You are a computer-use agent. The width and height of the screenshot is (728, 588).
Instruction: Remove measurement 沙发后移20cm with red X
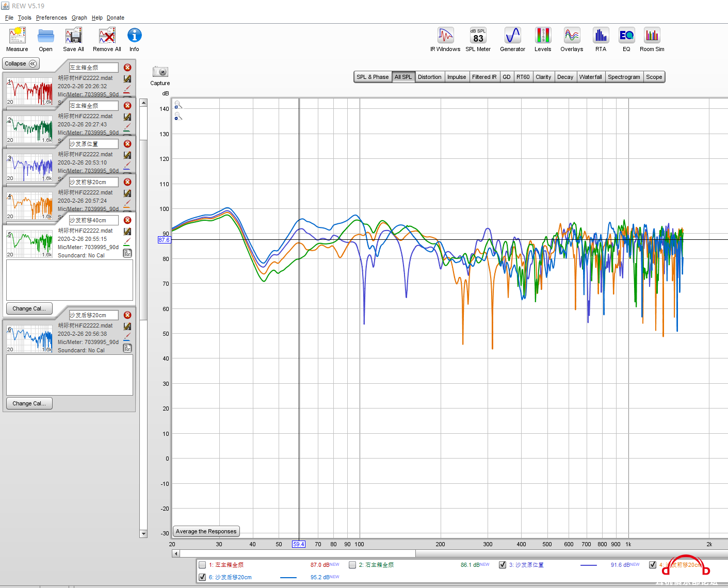(127, 315)
